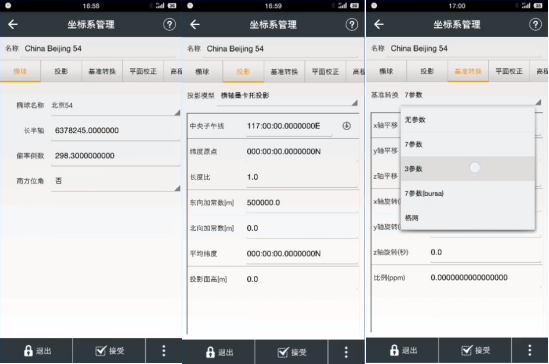Tap the 接受 button on the right screen

475,350
